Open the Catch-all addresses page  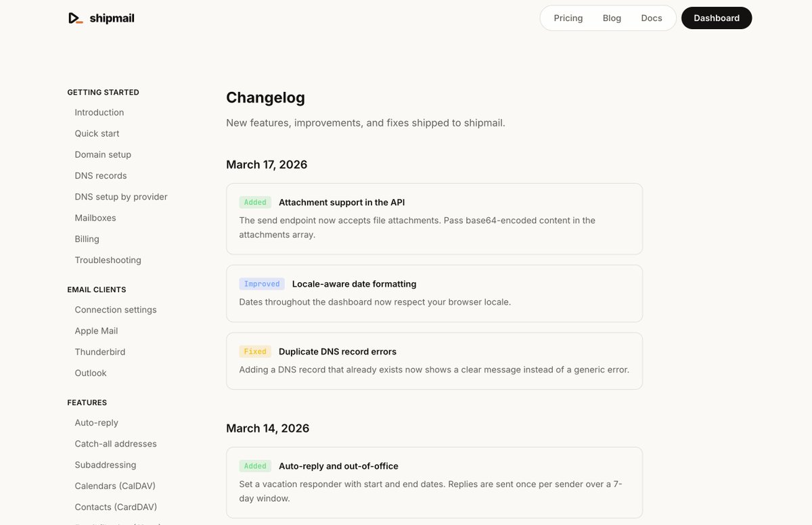coord(116,444)
